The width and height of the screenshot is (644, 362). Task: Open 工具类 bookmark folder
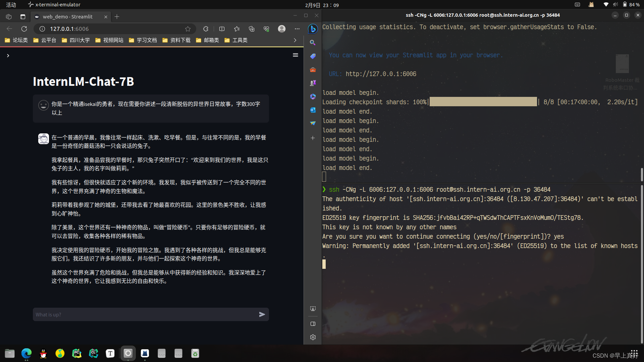(x=236, y=40)
